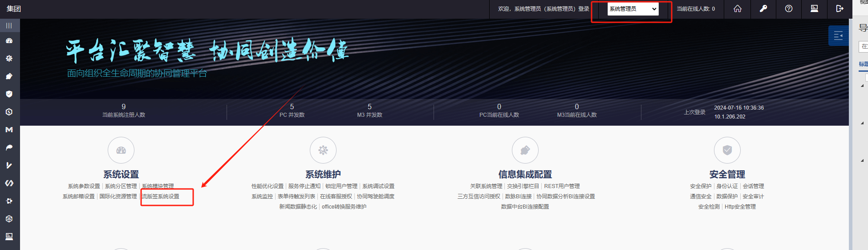The width and height of the screenshot is (868, 250).
Task: Open the gear maintenance icon in sidebar
Action: coord(9,58)
